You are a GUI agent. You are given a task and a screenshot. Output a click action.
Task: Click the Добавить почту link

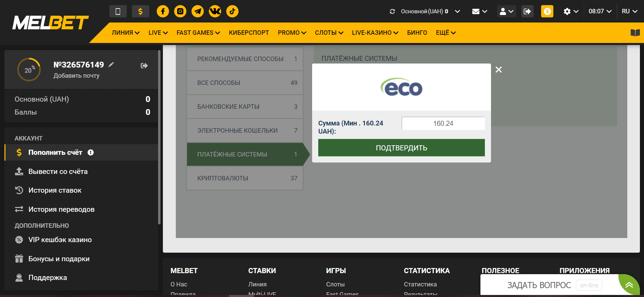click(x=76, y=76)
